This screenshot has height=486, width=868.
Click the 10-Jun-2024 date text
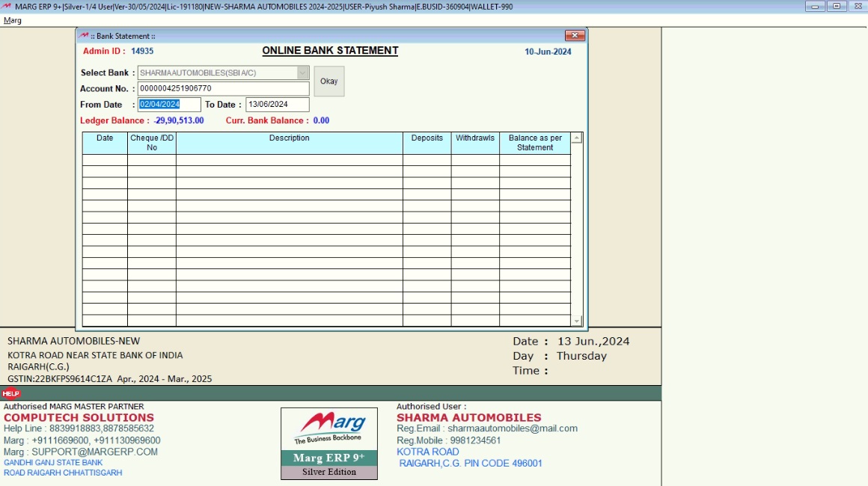click(x=548, y=52)
